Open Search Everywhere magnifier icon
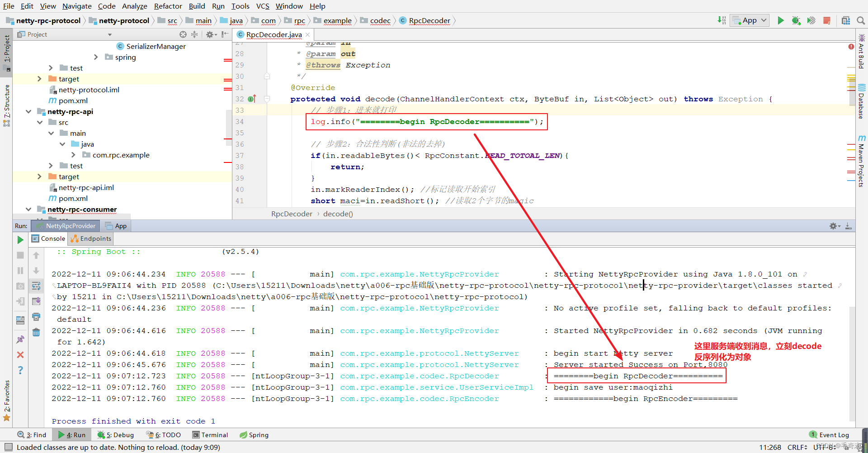 click(x=861, y=20)
